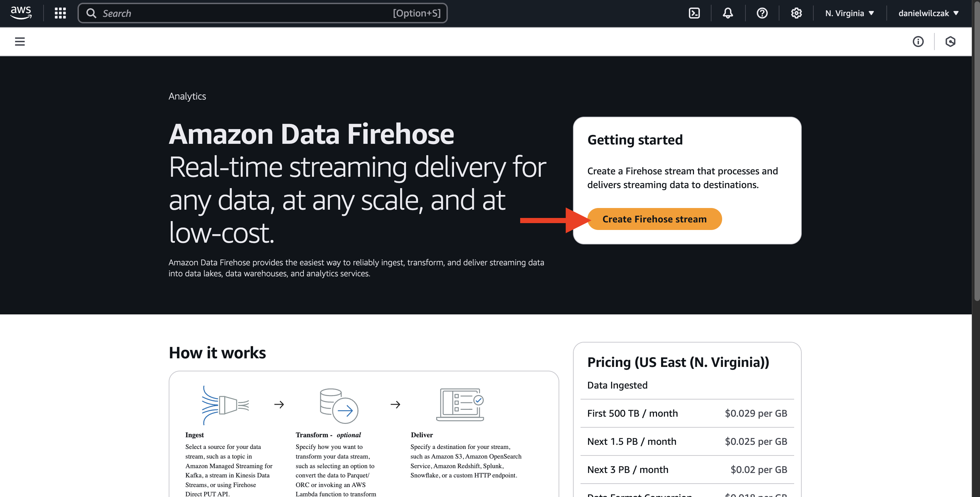Open the settings gear menu
The image size is (980, 497).
pyautogui.click(x=796, y=13)
